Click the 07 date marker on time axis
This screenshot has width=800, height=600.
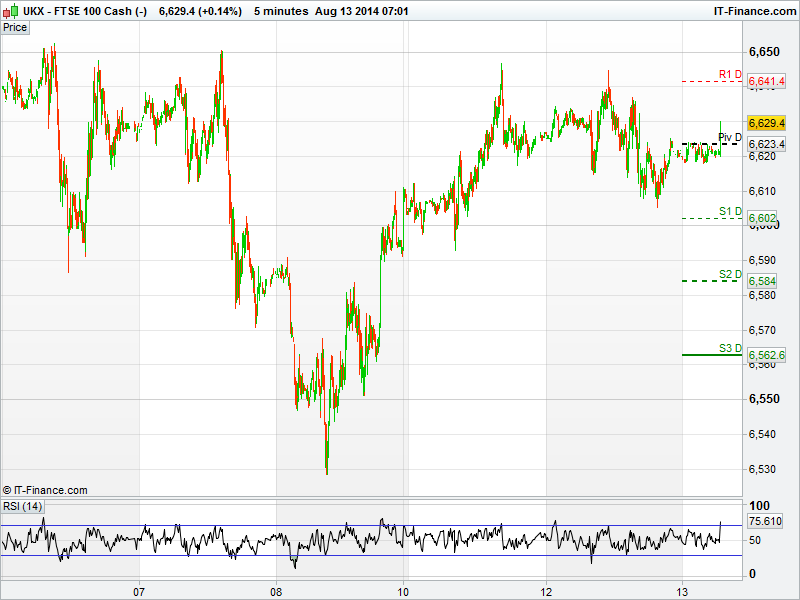pyautogui.click(x=140, y=590)
